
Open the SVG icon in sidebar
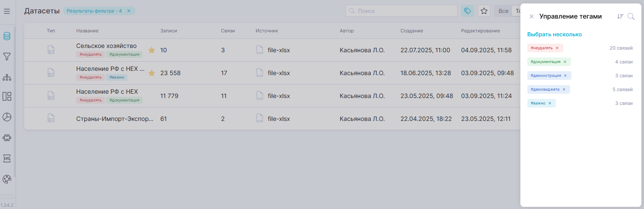(7, 158)
